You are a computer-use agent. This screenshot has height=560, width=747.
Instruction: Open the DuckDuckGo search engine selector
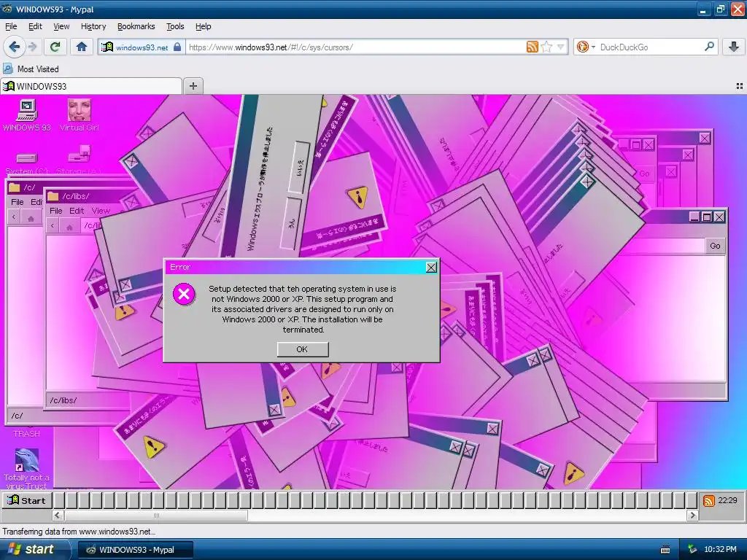click(x=586, y=47)
